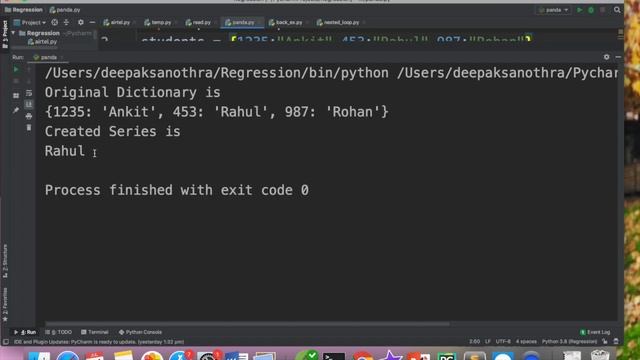Screen dimensions: 640x360
Task: Hide the Project panel with the minus icon
Action: 92,22
